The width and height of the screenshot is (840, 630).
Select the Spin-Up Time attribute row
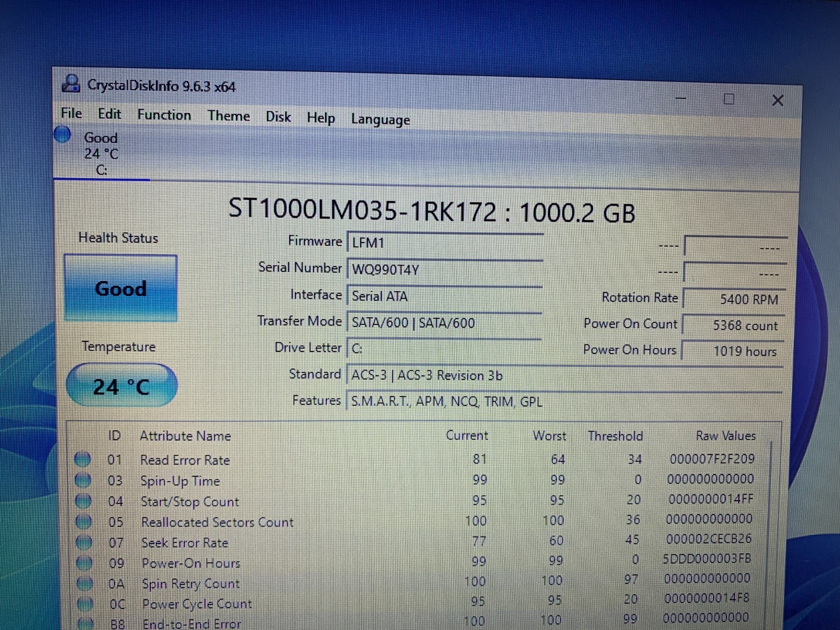[420, 480]
